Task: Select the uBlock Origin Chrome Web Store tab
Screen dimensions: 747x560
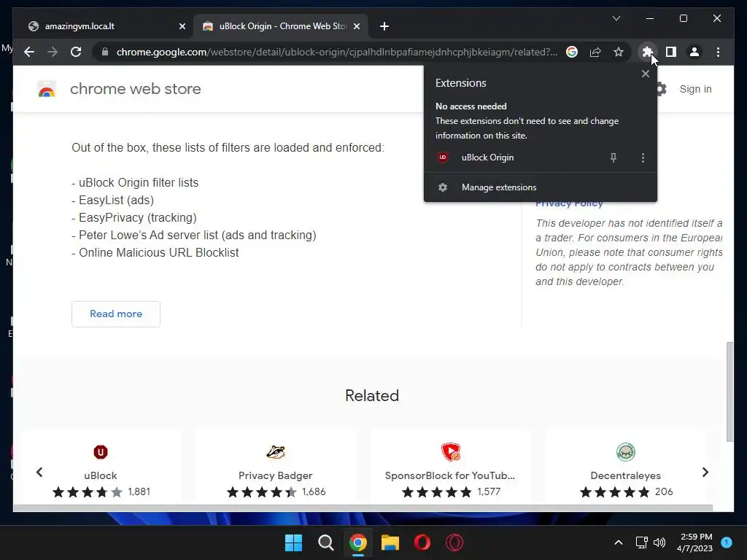Action: (281, 26)
